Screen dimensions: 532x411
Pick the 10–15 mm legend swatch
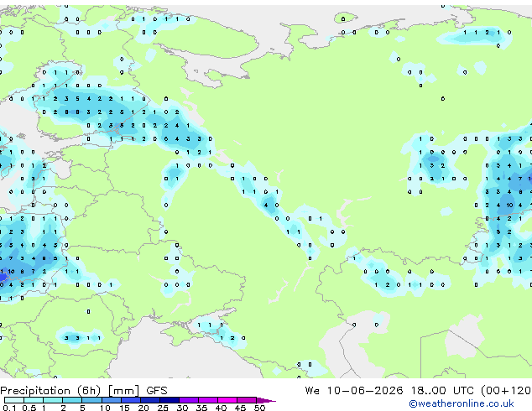(112, 400)
